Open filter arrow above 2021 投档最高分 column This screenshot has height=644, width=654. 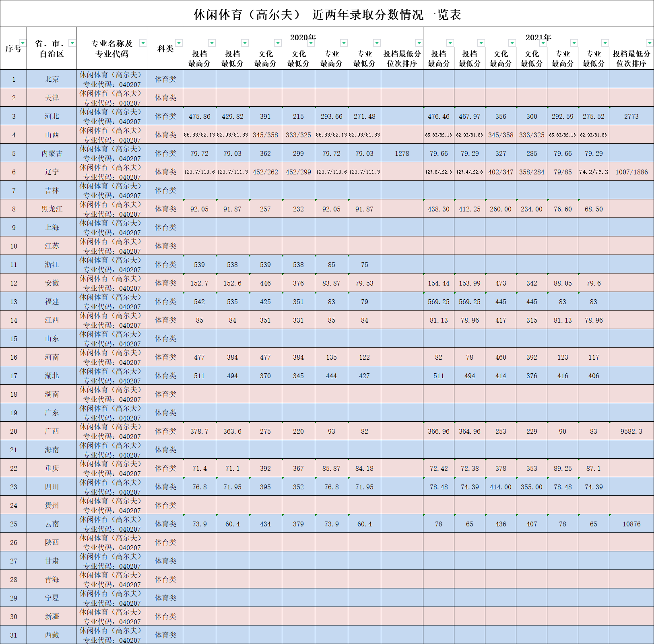pos(450,43)
